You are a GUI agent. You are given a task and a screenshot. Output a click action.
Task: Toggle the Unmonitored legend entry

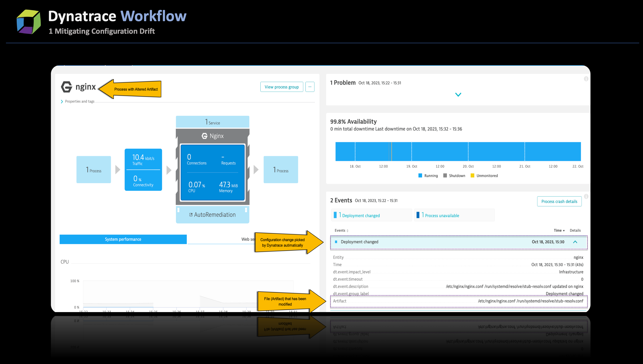484,176
